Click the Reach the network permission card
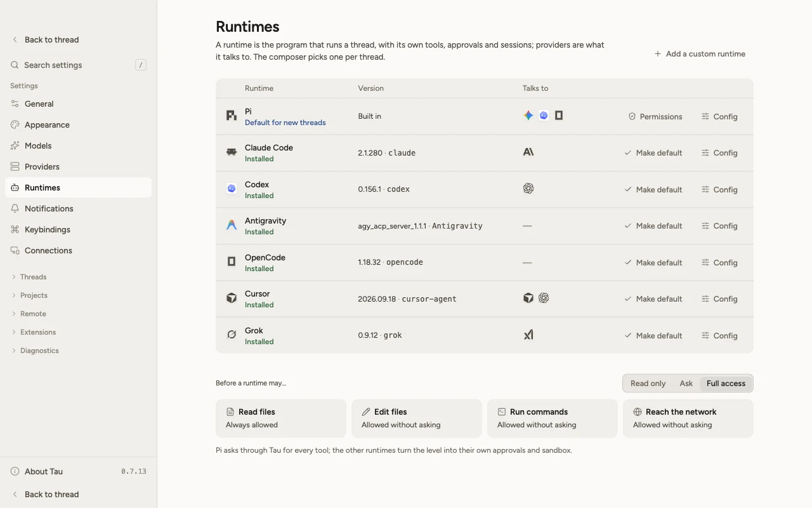Screen dimensions: 812x508 [688, 418]
